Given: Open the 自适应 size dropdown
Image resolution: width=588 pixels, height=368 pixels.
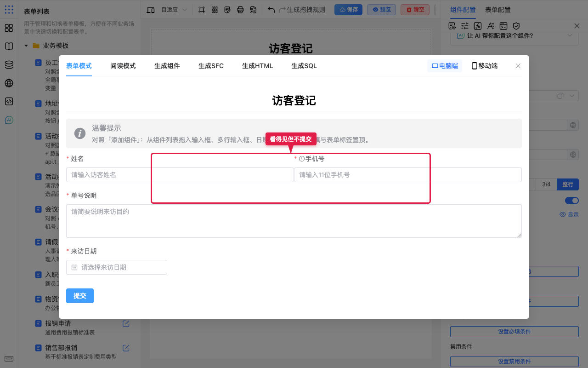Looking at the screenshot, I should (x=174, y=10).
